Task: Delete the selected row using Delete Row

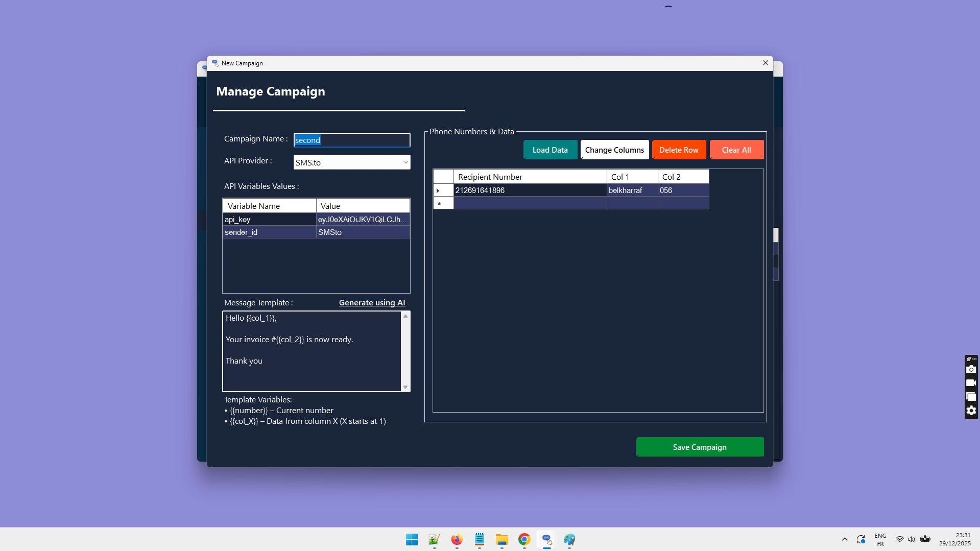Action: (679, 150)
